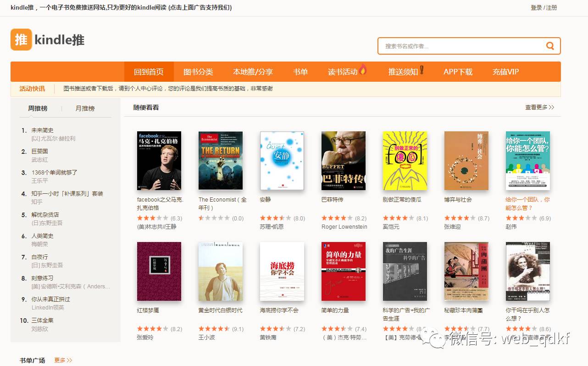
Task: Click the 安静 book cover
Action: (x=282, y=161)
